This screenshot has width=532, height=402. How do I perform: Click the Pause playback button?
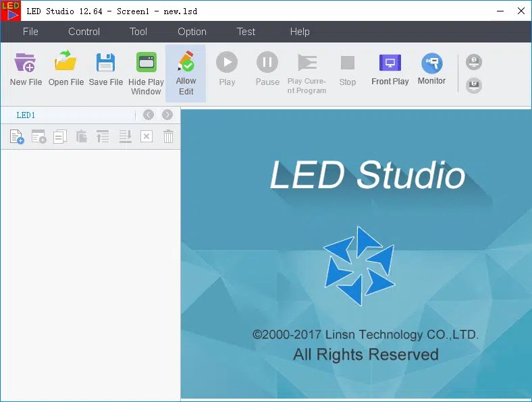(x=267, y=69)
